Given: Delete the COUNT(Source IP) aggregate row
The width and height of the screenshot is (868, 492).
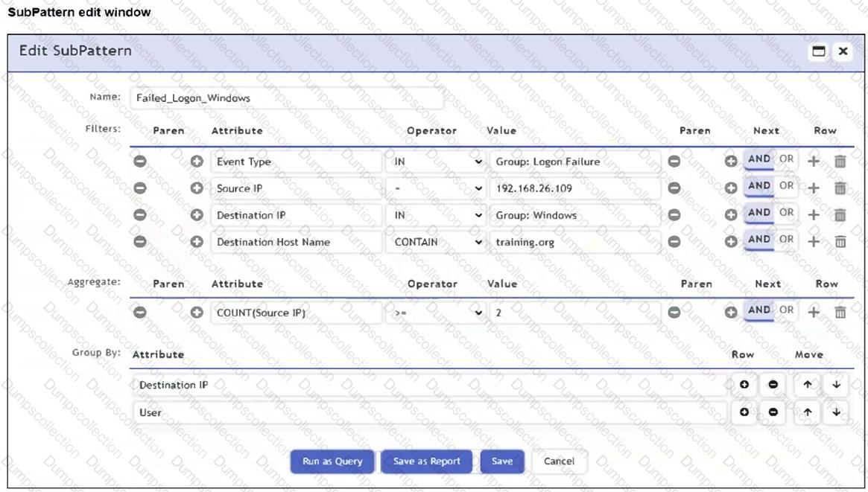Looking at the screenshot, I should tap(840, 313).
